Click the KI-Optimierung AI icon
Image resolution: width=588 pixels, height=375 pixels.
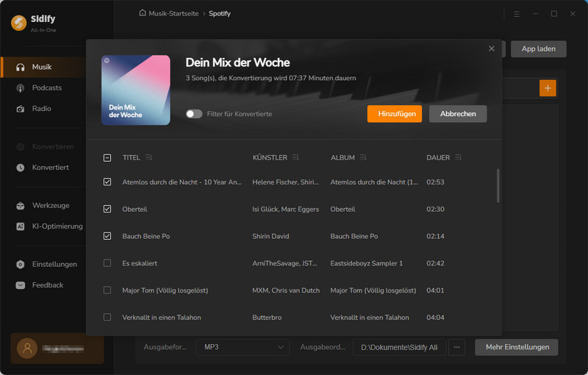point(21,226)
